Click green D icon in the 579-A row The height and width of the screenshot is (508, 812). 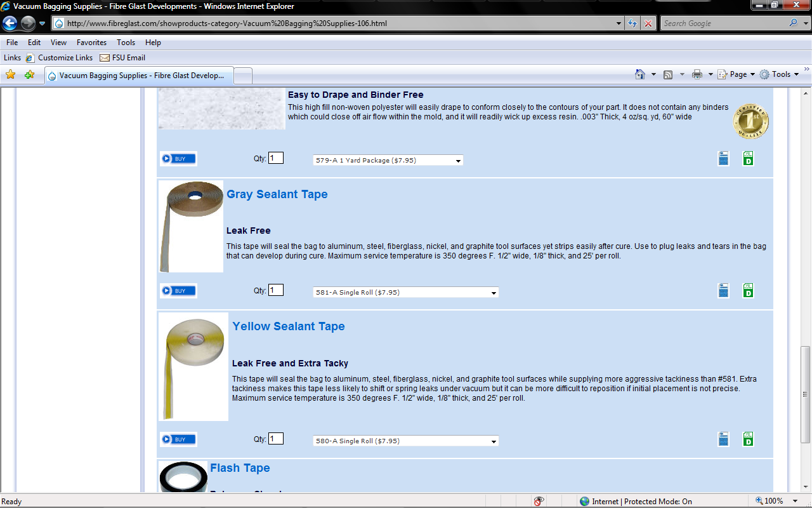(749, 158)
